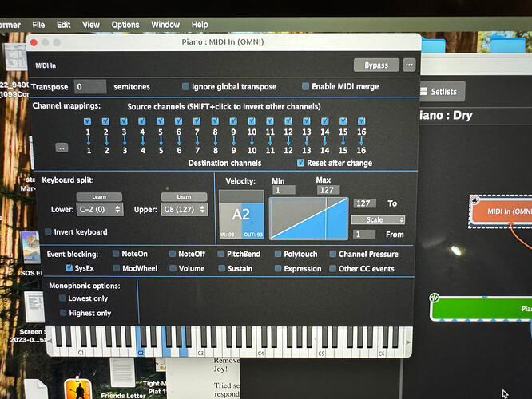Click the C4 key on piano keyboard
The height and width of the screenshot is (399, 532).
coord(261,353)
